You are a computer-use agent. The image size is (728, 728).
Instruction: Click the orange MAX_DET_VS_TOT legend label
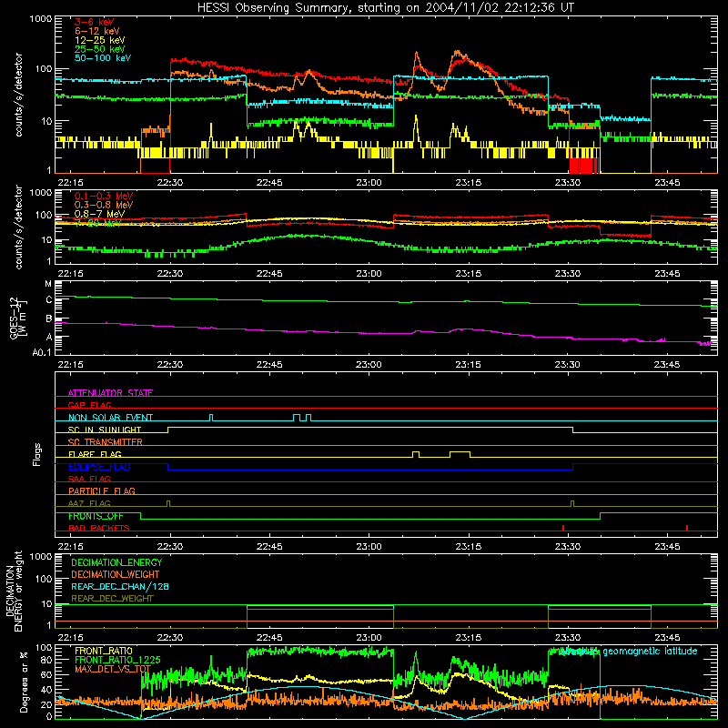pyautogui.click(x=113, y=669)
